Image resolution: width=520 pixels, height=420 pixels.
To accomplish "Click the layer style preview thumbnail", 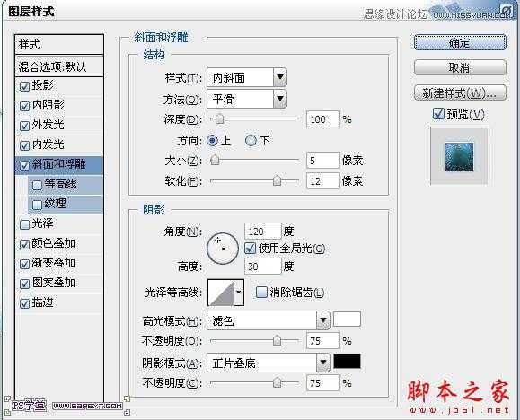I will pos(459,156).
